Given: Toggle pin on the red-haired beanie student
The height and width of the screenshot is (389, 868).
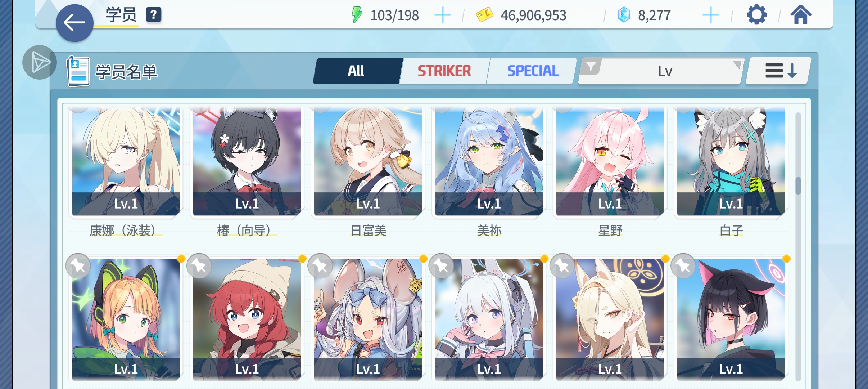Looking at the screenshot, I should pos(199,266).
